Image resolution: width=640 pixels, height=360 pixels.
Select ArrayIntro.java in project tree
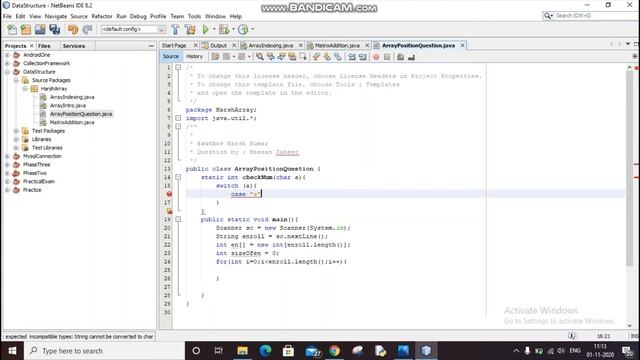[x=68, y=106]
